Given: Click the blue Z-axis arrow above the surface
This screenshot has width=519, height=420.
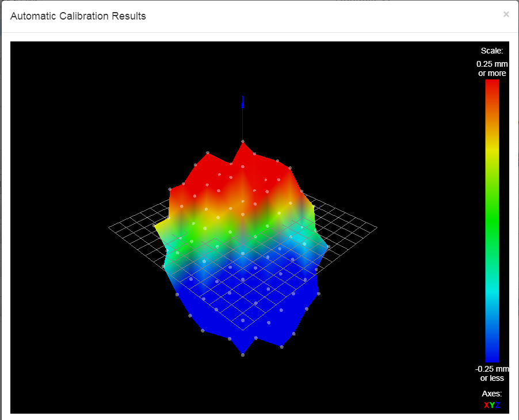Looking at the screenshot, I should coord(243,102).
